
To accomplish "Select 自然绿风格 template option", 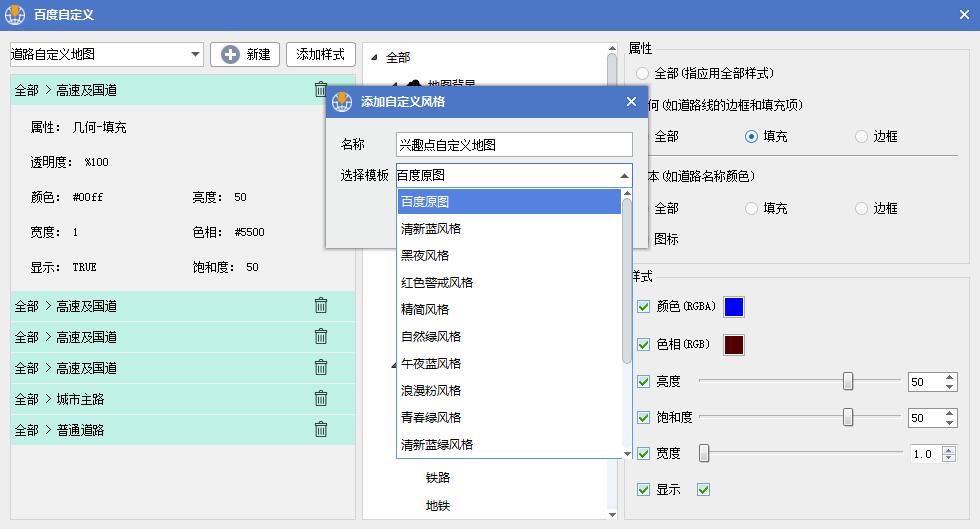I will tap(509, 336).
